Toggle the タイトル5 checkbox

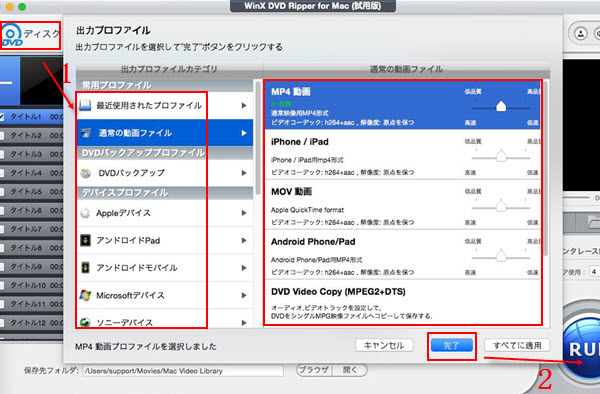[2, 192]
